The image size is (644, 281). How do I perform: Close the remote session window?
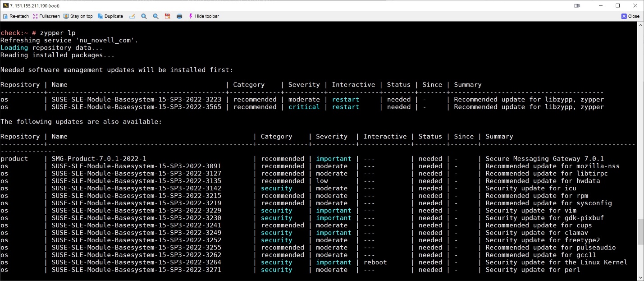click(x=630, y=16)
